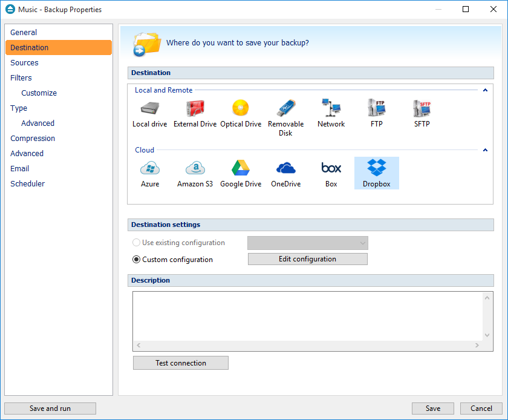Choose the SFTP destination icon
The height and width of the screenshot is (420, 508).
pyautogui.click(x=422, y=114)
